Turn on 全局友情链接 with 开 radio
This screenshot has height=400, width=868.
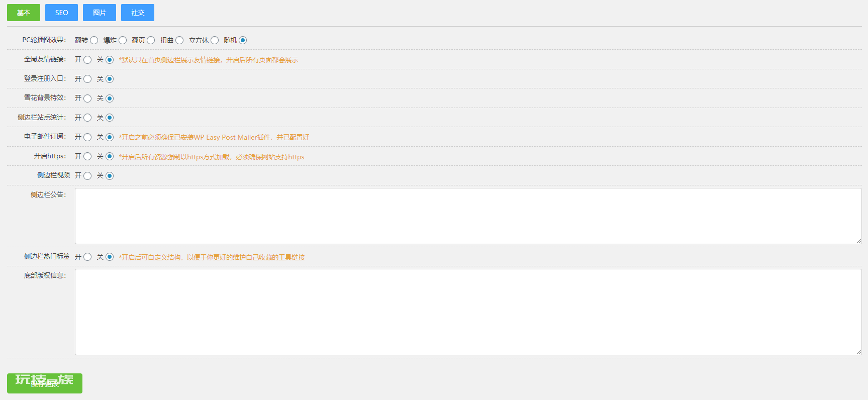pos(87,60)
